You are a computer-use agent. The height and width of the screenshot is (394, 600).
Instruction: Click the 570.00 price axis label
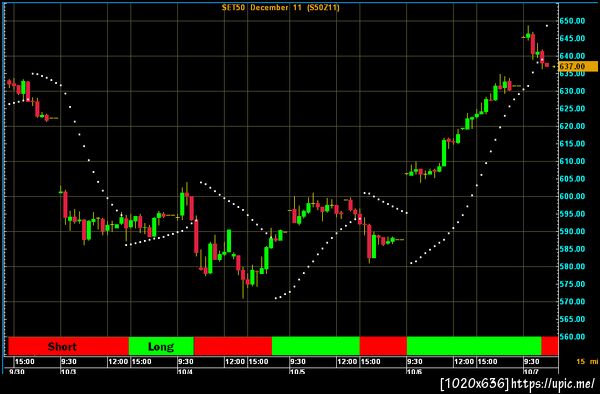click(x=572, y=302)
